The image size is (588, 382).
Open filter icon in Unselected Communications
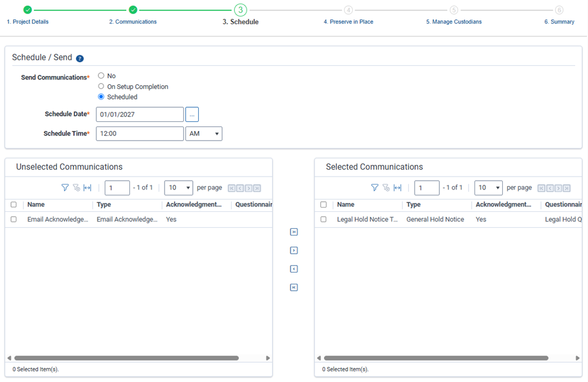click(x=65, y=188)
